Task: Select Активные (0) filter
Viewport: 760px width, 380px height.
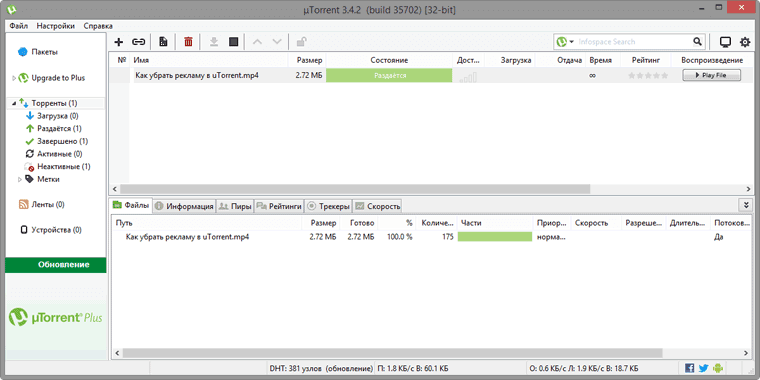Action: click(x=60, y=154)
